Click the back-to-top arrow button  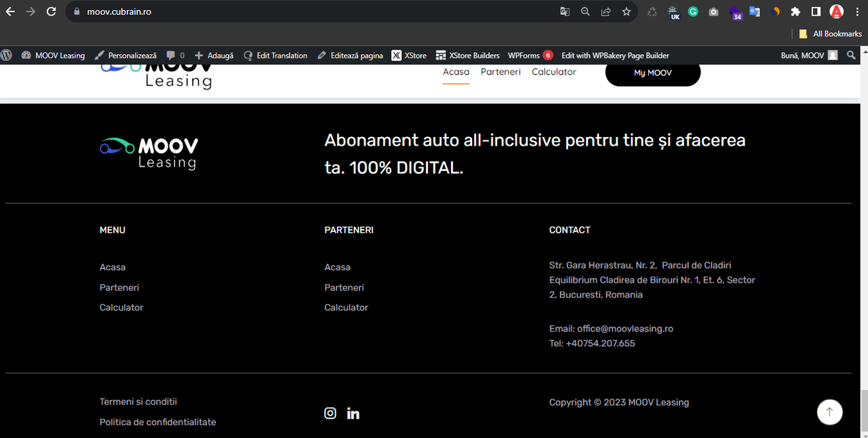(x=830, y=412)
